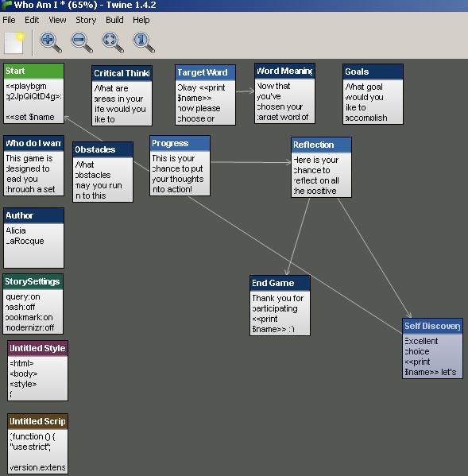Click the Zoom to Fit icon
Image resolution: width=468 pixels, height=476 pixels.
pyautogui.click(x=113, y=42)
